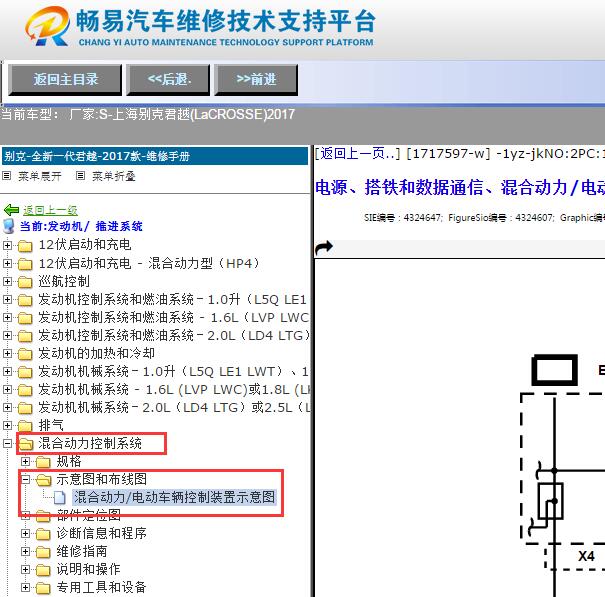
Task: Expand the 巡航控制 tree node
Action: tap(7, 281)
